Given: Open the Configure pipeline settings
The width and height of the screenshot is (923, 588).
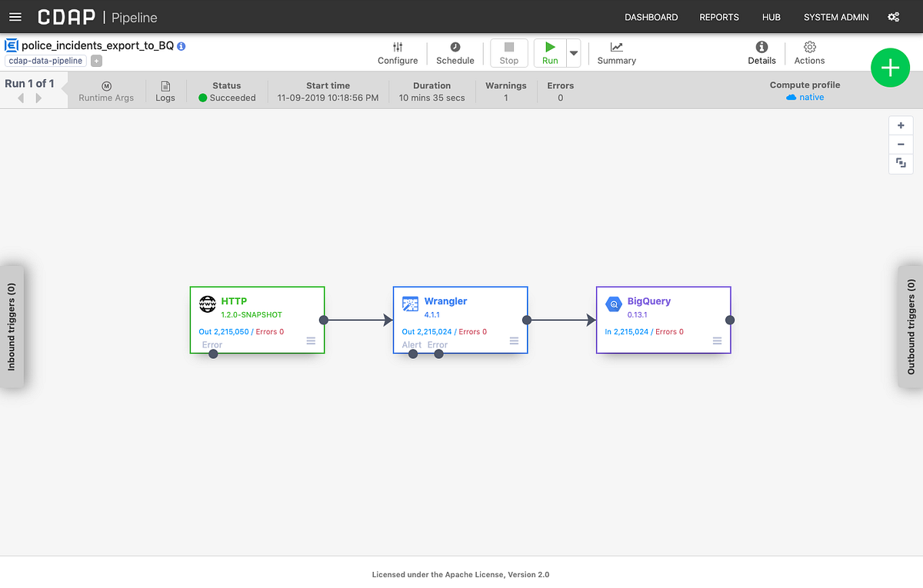Looking at the screenshot, I should [398, 52].
